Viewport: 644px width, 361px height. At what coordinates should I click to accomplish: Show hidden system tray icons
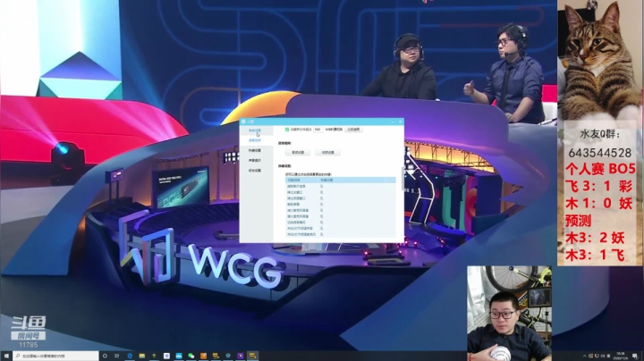tap(584, 356)
